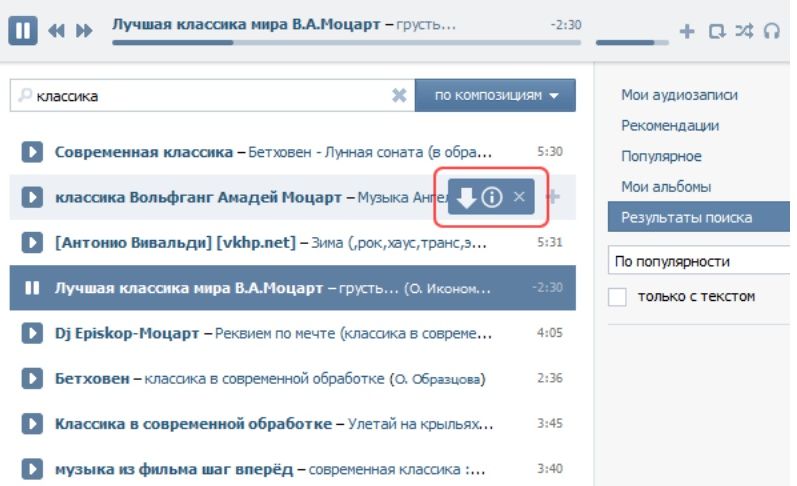
Task: Click the search field containing классика
Action: (x=212, y=95)
